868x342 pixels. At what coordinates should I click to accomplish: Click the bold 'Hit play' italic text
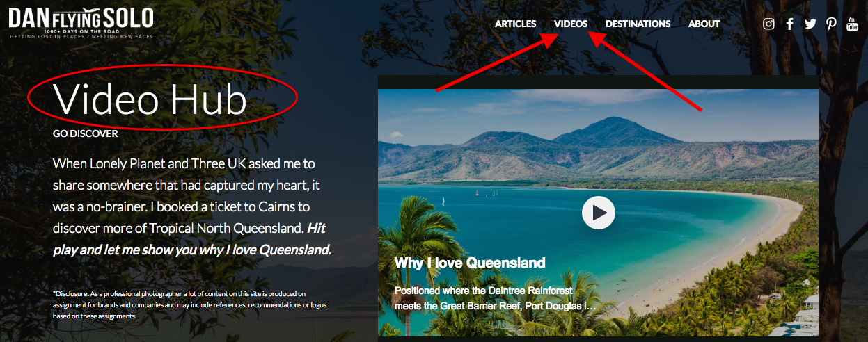tap(191, 238)
